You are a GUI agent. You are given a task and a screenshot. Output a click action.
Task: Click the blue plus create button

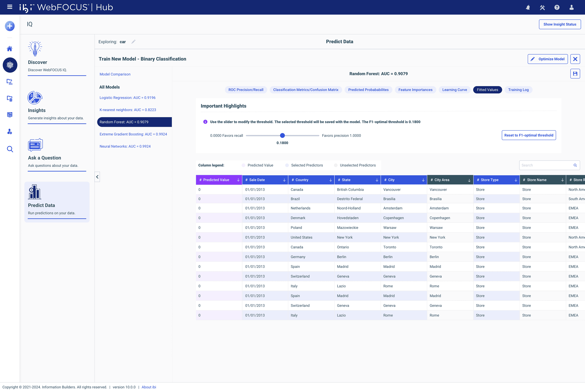pyautogui.click(x=10, y=26)
